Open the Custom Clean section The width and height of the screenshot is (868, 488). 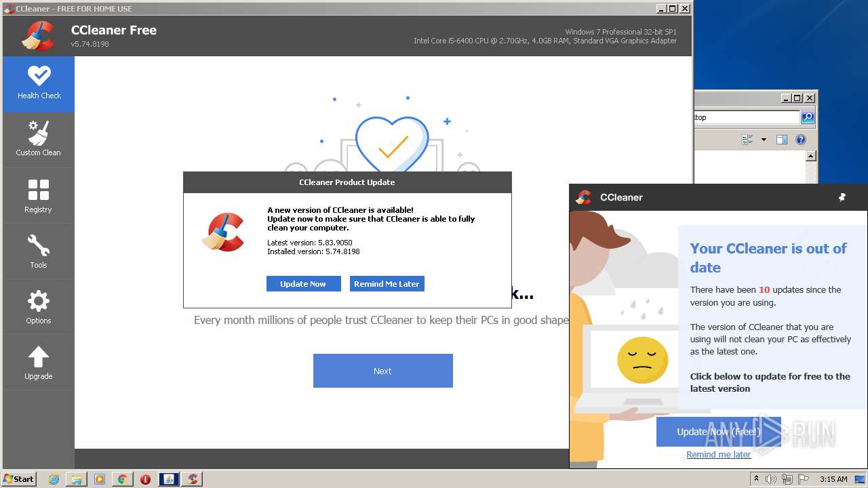tap(39, 140)
